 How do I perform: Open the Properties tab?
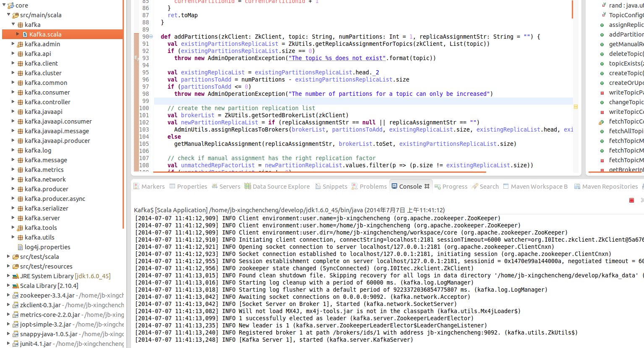pyautogui.click(x=188, y=186)
